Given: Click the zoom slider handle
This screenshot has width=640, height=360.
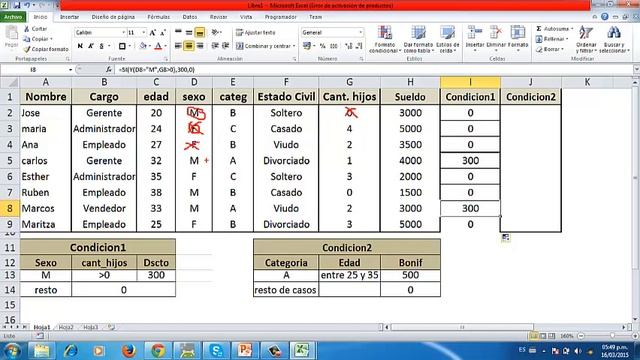Looking at the screenshot, I should [612, 336].
